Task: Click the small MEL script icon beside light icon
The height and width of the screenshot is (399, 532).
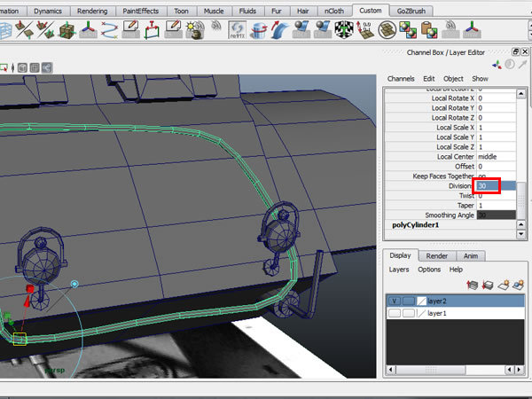Action: tap(215, 26)
